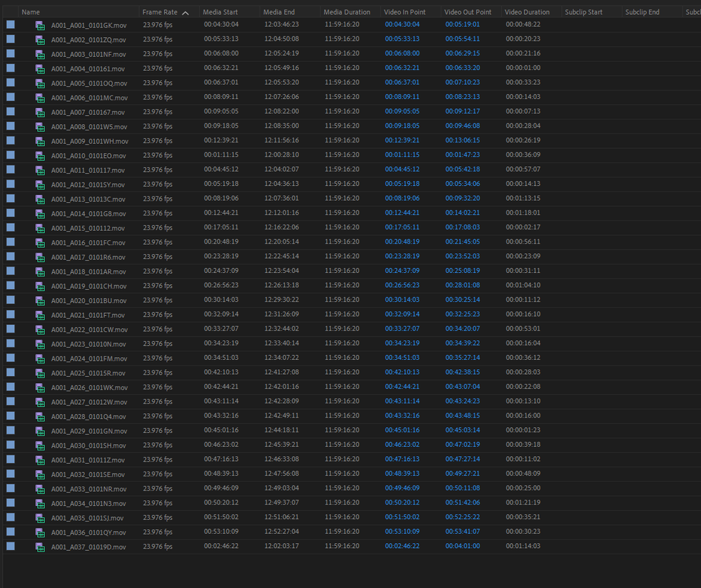The width and height of the screenshot is (701, 588).
Task: Edit Video In Point 00:45:01:16
Action: [402, 430]
